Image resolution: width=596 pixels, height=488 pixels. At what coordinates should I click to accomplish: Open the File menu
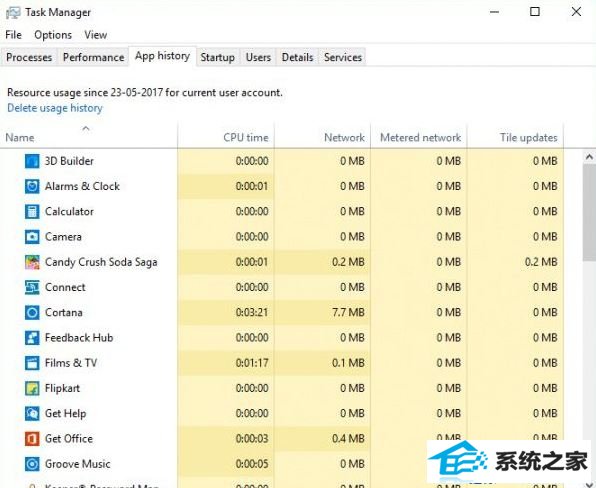tap(13, 35)
